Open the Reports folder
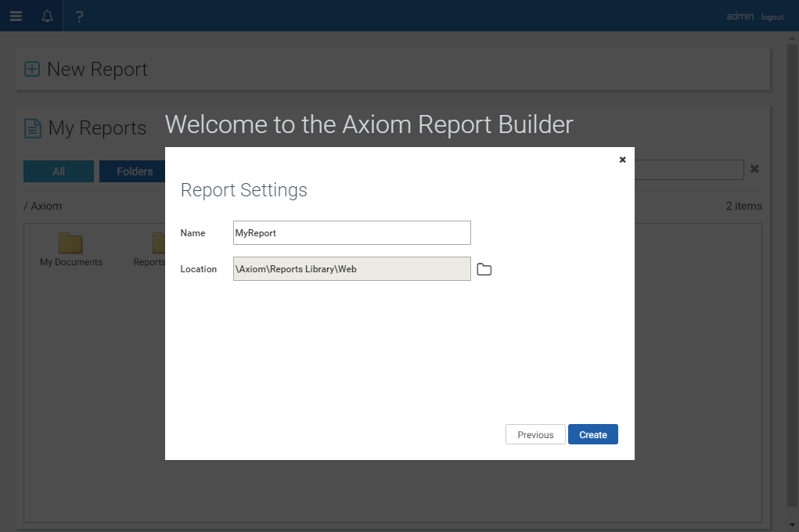The width and height of the screenshot is (799, 532). (149, 250)
